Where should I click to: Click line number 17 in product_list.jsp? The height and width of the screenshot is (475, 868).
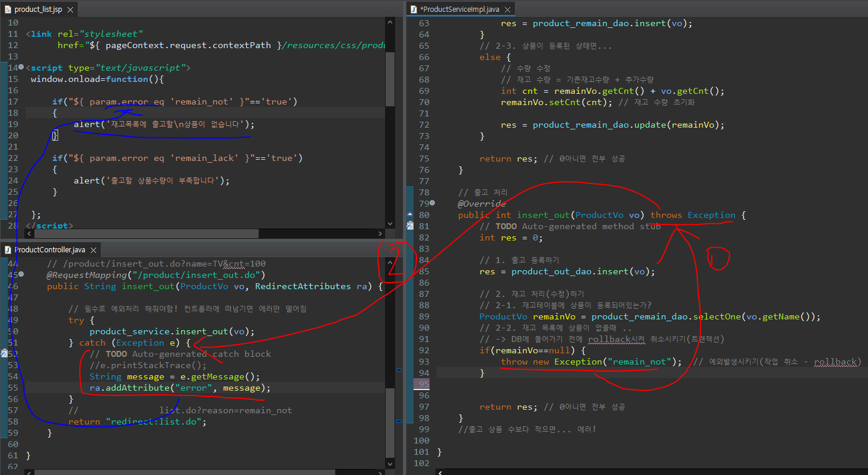(13, 102)
